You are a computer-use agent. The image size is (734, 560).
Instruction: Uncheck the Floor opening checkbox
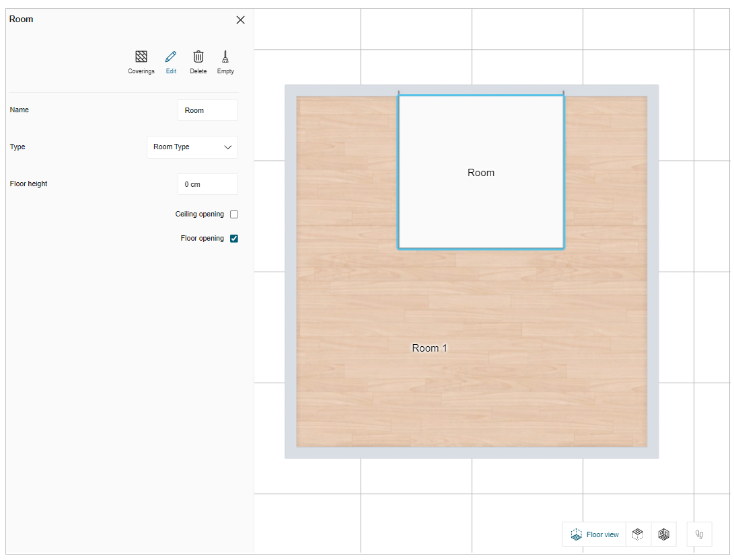click(234, 239)
